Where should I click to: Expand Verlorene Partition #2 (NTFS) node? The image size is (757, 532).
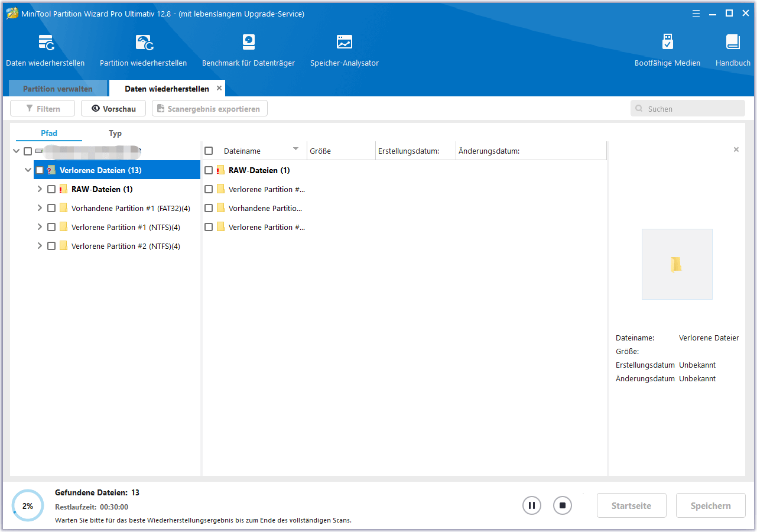click(40, 246)
